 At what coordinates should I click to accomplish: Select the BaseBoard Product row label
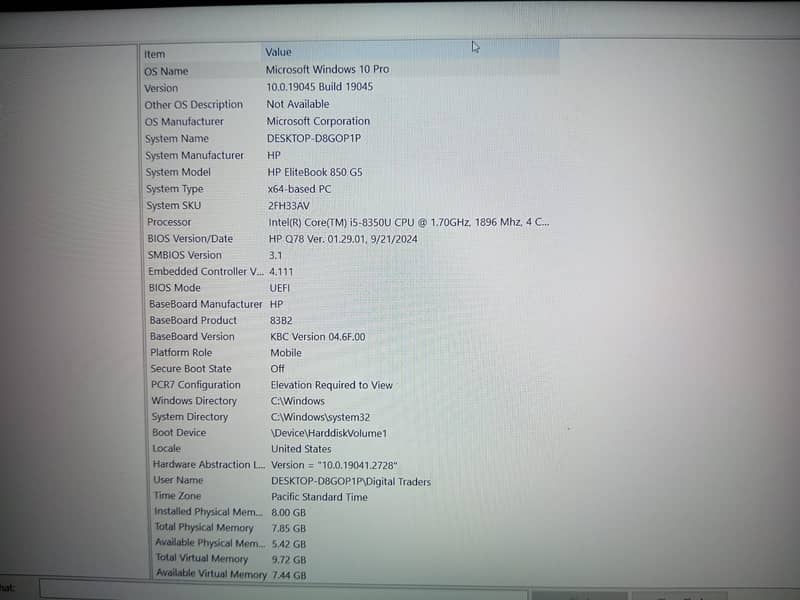(x=193, y=320)
